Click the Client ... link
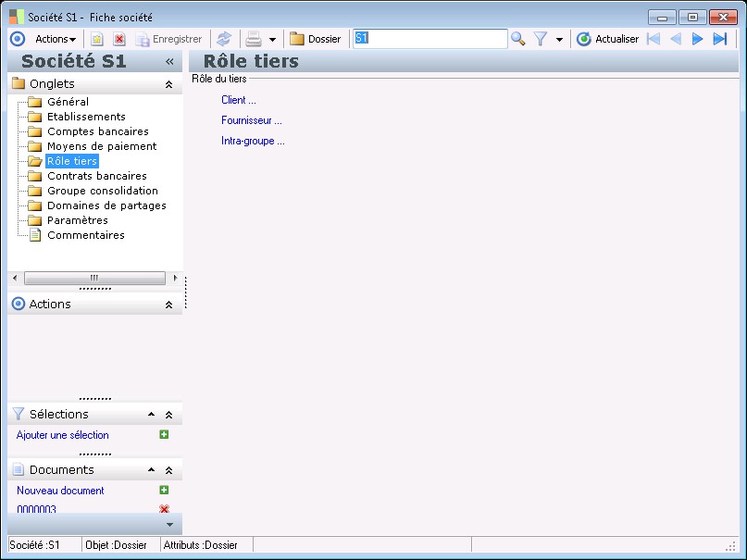747x560 pixels. [x=238, y=100]
